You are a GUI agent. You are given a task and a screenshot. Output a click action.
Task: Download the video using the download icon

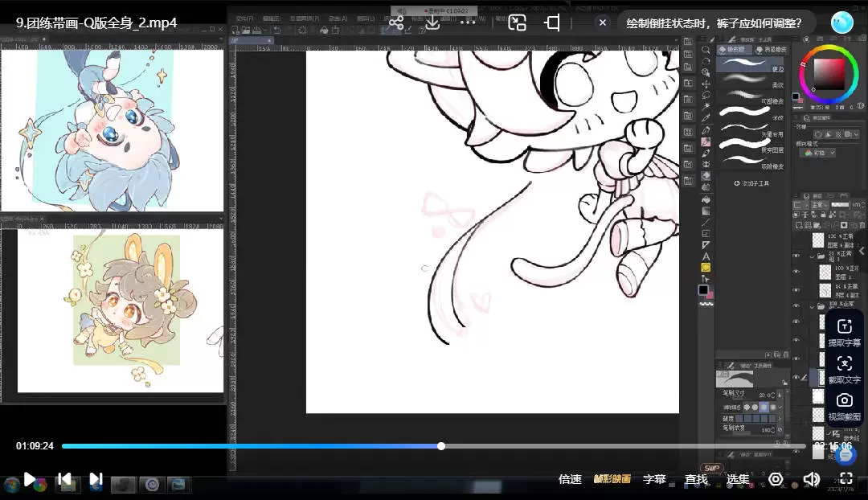pyautogui.click(x=432, y=23)
